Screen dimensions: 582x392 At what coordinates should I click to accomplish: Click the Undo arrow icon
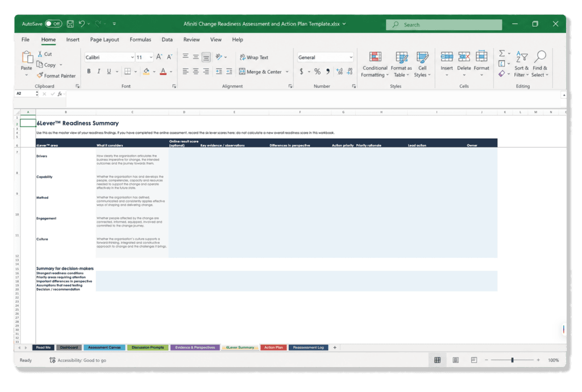(82, 24)
